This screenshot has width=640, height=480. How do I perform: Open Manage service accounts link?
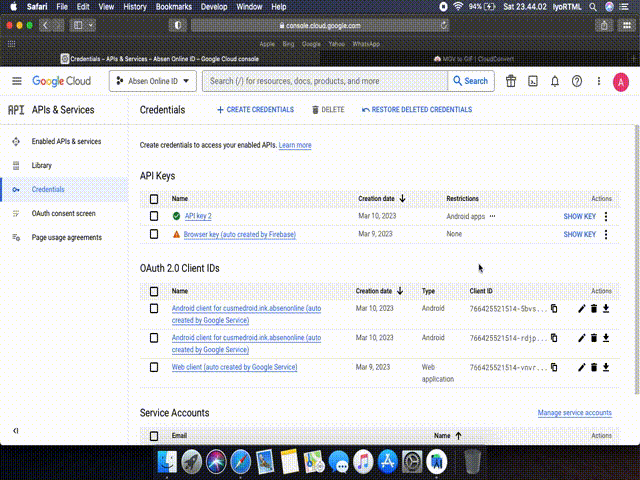click(x=574, y=413)
